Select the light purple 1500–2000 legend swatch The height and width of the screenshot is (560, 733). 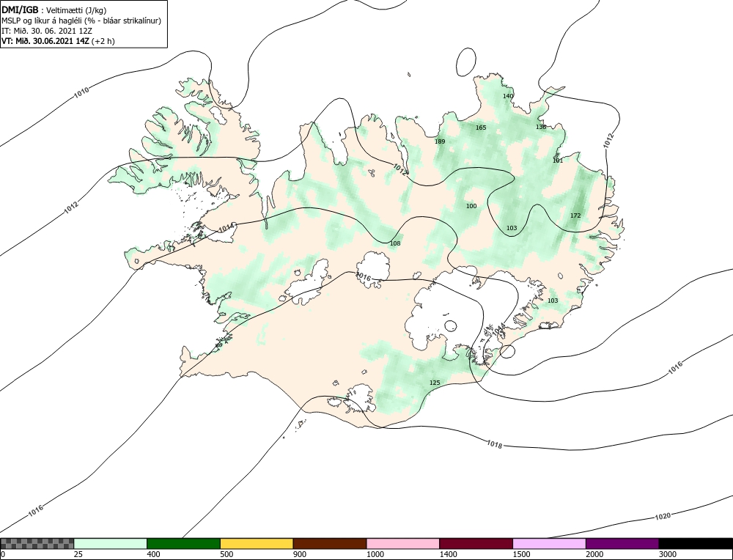[x=549, y=544]
